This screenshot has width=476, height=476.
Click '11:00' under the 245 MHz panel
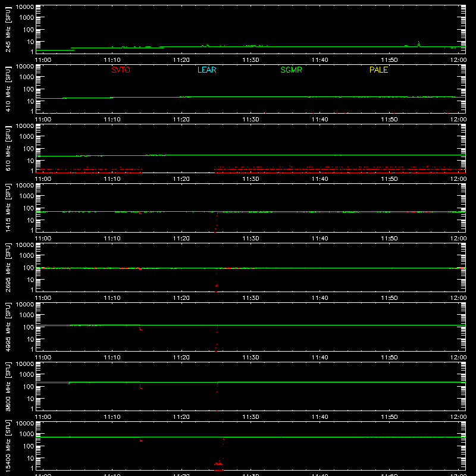pyautogui.click(x=43, y=60)
